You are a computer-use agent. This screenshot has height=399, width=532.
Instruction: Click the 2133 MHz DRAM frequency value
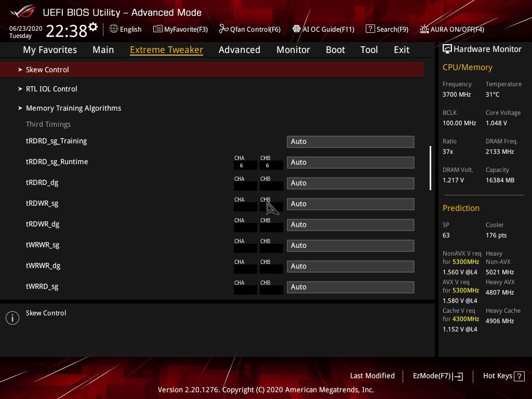click(499, 152)
